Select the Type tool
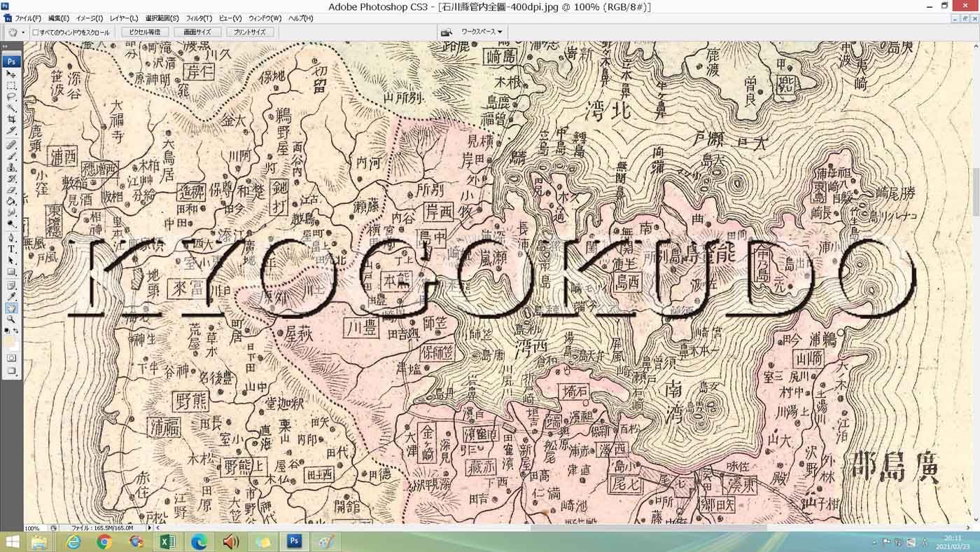The height and width of the screenshot is (552, 980). (11, 249)
